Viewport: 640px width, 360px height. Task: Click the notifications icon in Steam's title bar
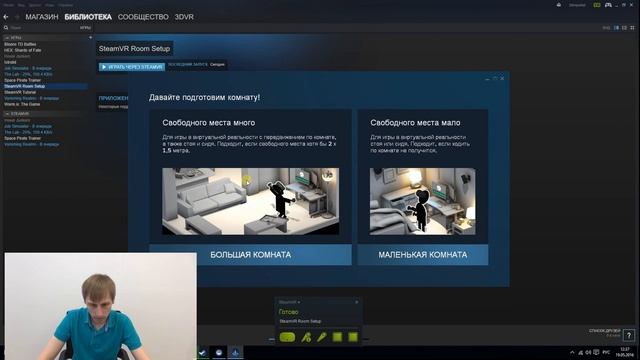559,5
